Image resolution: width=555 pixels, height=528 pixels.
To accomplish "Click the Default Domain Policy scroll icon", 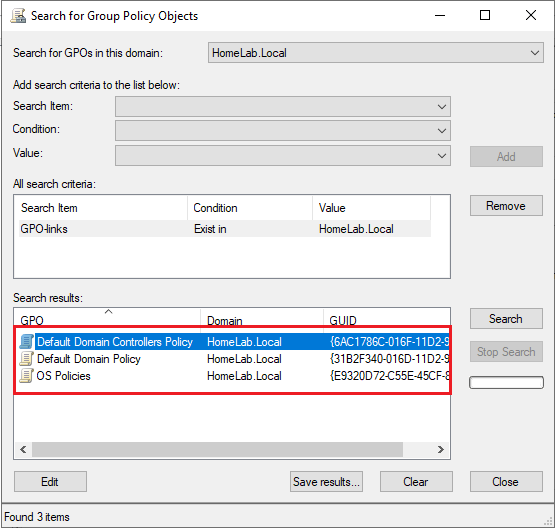I will coord(27,358).
